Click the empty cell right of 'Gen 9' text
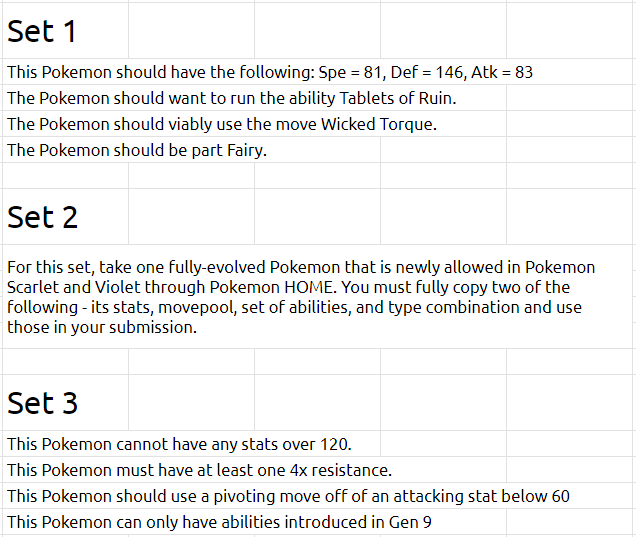Screen dimensions: 636x537 point(569,522)
